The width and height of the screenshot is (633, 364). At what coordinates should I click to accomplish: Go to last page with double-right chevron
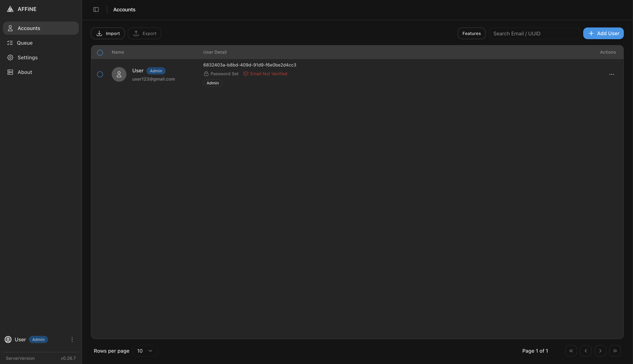615,351
